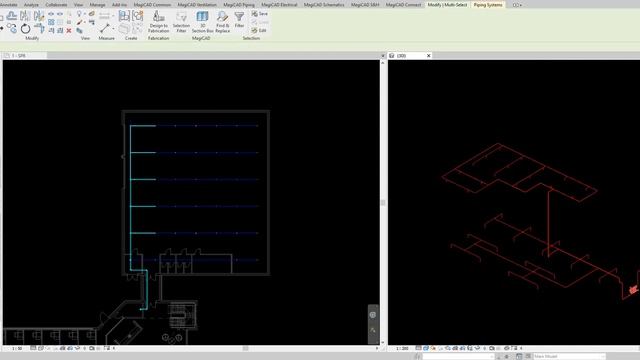Click the Offset tool icon
This screenshot has height=360, width=640.
pos(11,16)
